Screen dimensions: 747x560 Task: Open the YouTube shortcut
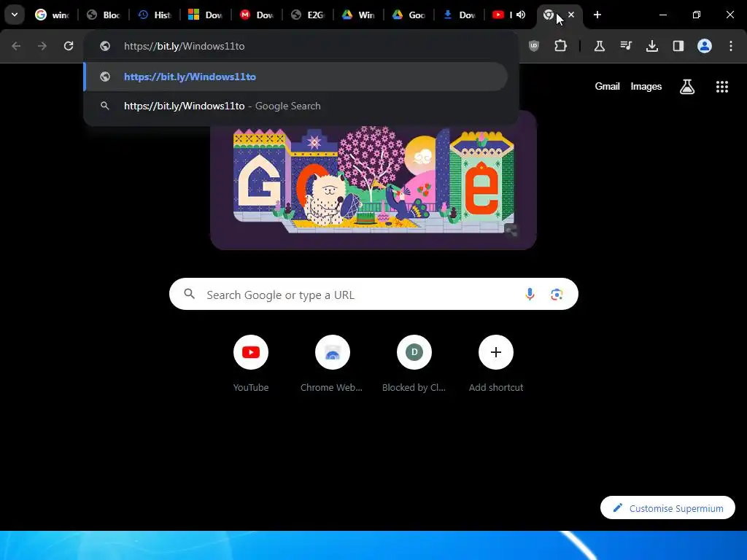coord(251,363)
